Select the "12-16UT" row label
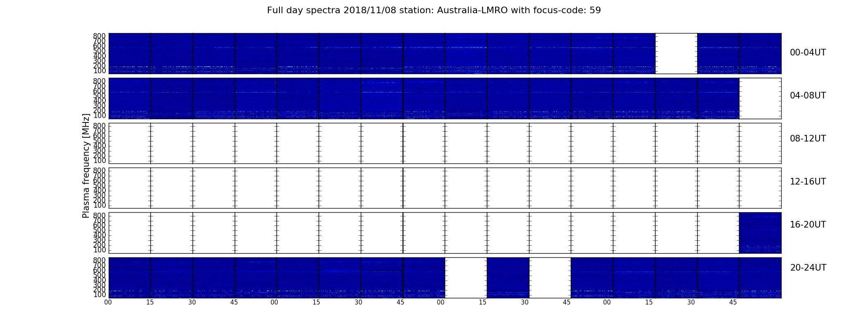 point(808,182)
